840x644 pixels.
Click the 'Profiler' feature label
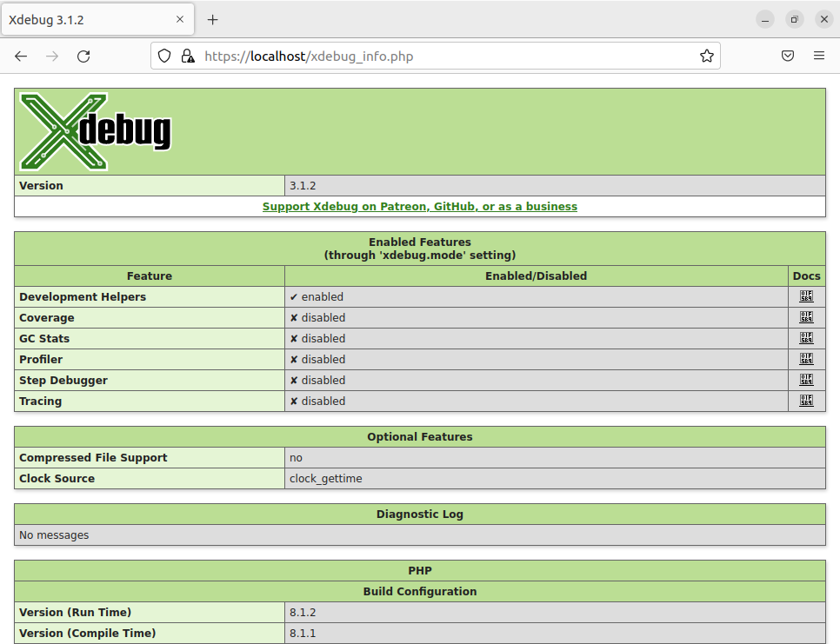41,360
